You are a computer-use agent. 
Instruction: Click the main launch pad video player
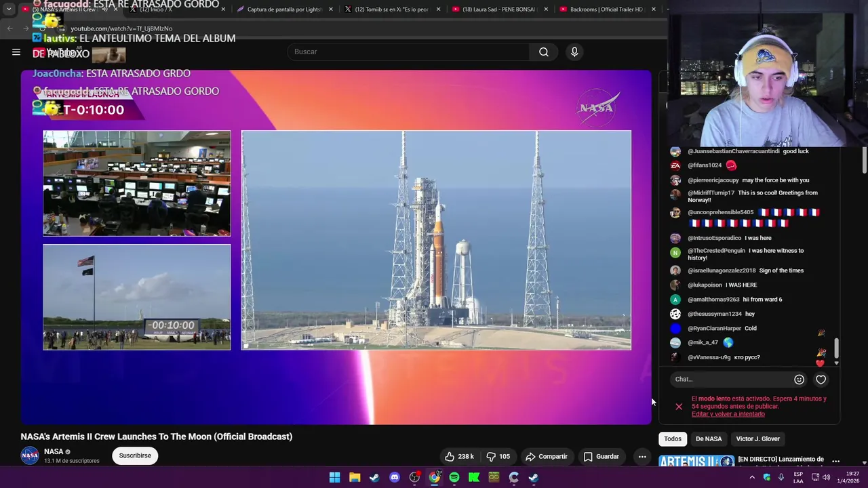[436, 240]
